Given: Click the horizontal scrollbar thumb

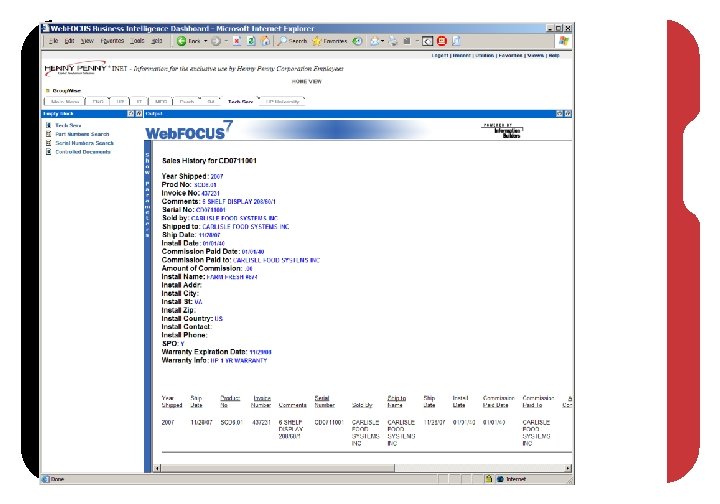Looking at the screenshot, I should coord(278,468).
